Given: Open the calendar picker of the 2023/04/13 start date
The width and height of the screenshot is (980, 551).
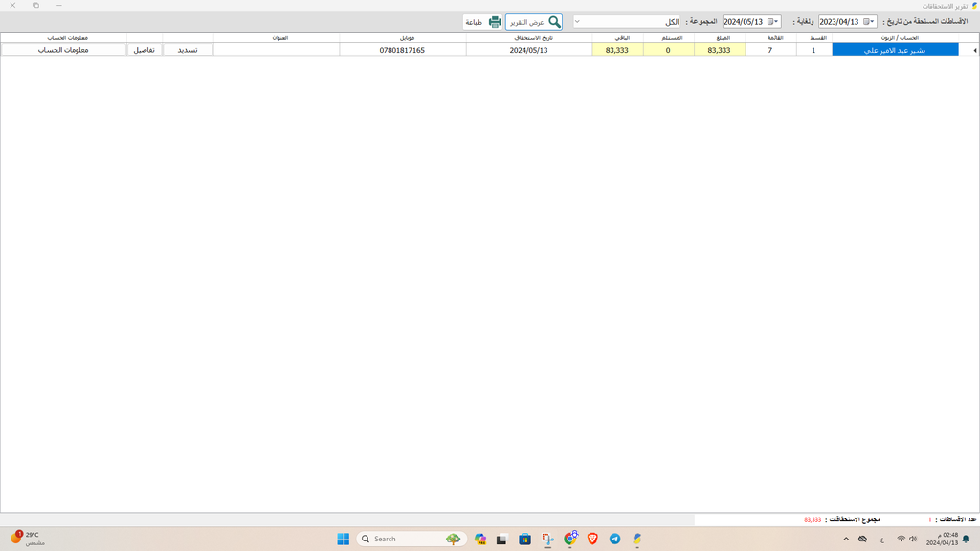Looking at the screenshot, I should coord(868,22).
